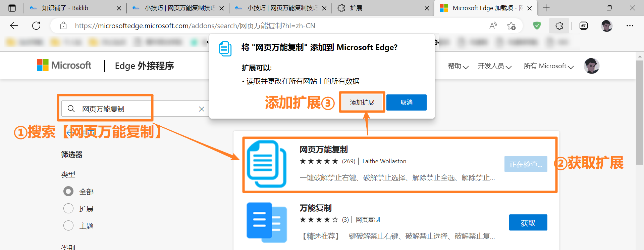Screen dimensions: 644x250
Task: Select the 全部 type filter
Action: tap(68, 192)
